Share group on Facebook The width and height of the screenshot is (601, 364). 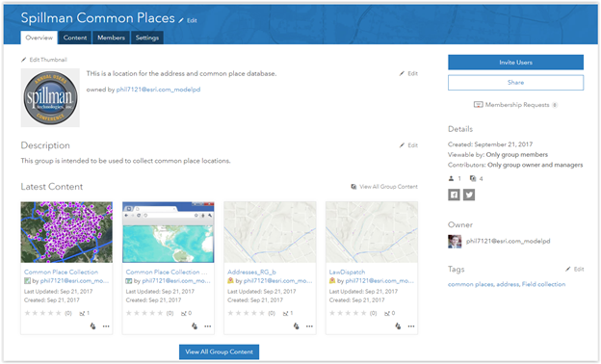454,195
